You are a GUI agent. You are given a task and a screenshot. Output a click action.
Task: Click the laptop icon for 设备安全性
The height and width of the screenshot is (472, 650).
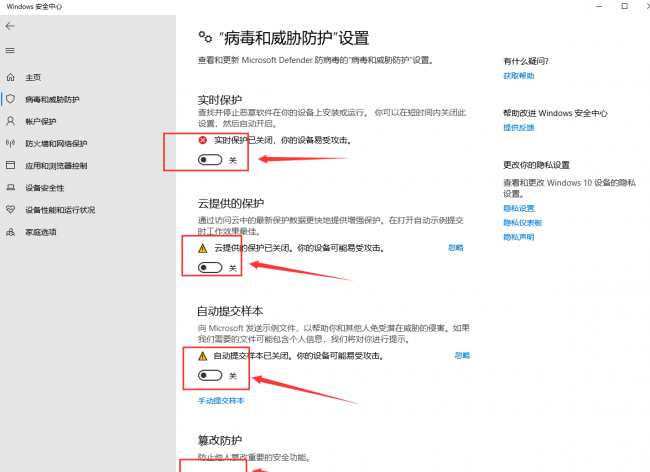(x=10, y=188)
